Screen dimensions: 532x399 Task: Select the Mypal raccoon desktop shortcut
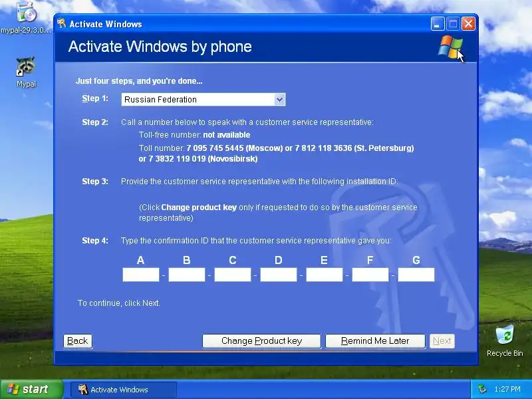pyautogui.click(x=26, y=72)
